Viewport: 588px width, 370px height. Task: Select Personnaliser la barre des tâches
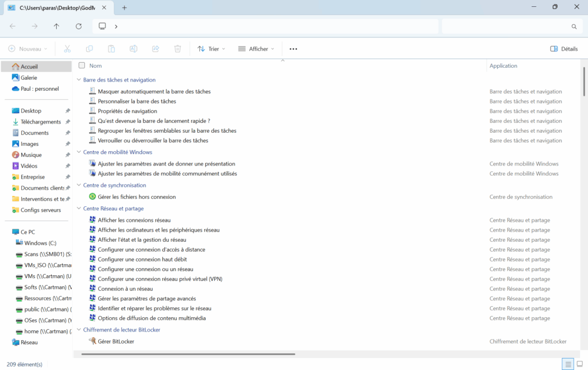(x=137, y=101)
